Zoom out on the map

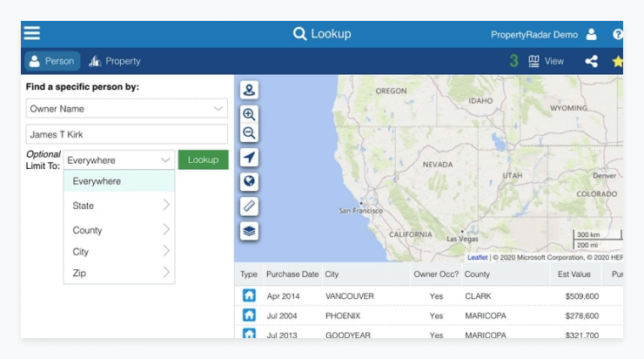pyautogui.click(x=250, y=133)
